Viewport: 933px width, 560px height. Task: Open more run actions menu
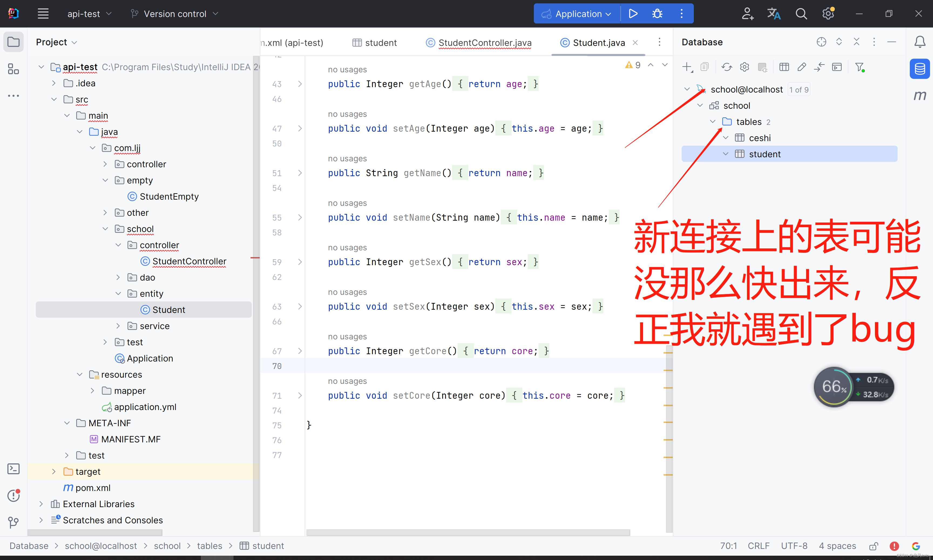(682, 14)
